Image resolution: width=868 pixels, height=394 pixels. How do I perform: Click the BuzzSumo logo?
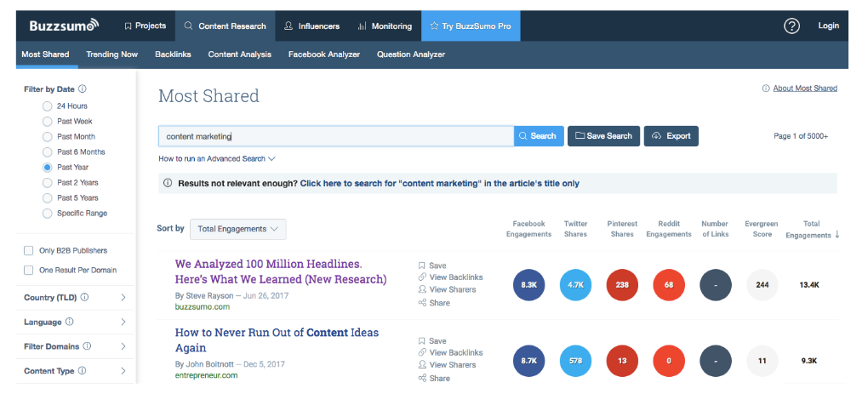(64, 26)
